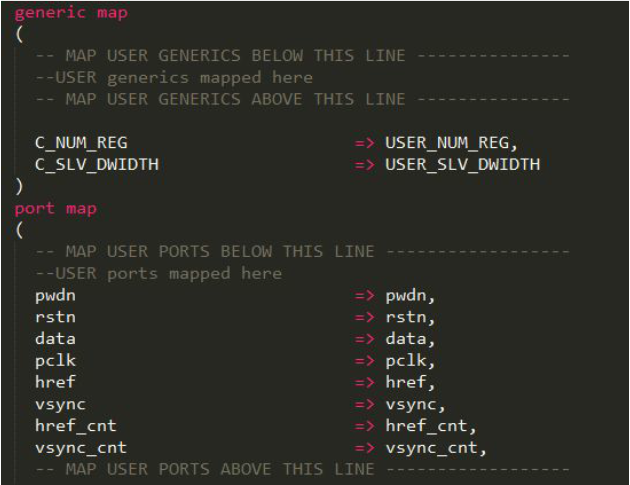The height and width of the screenshot is (485, 630).
Task: Select the C_SLV_DWIDTH generic name
Action: (x=97, y=164)
